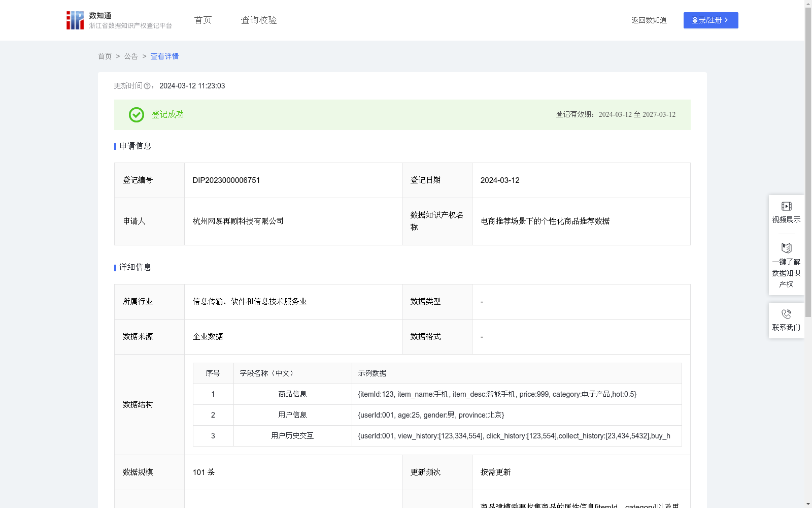
Task: Open 一键了解数据知识产权 guide icon
Action: [787, 248]
